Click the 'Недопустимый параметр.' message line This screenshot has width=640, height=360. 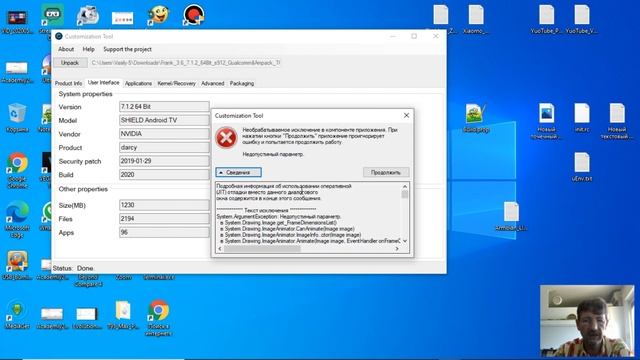pos(273,154)
